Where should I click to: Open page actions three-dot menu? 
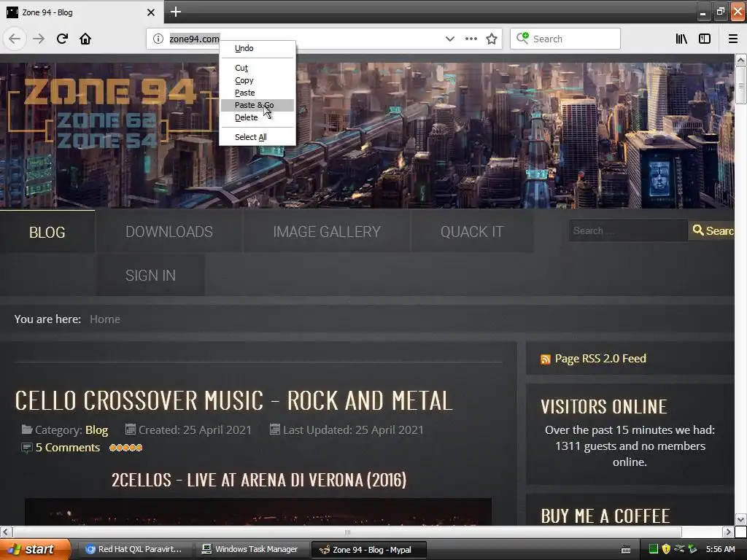click(x=471, y=39)
